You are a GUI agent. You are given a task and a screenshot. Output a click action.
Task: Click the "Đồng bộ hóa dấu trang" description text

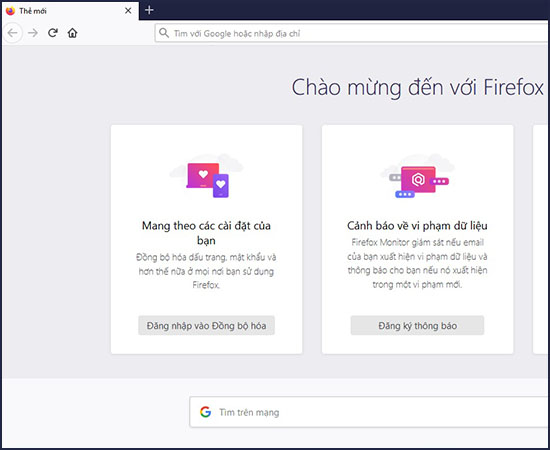(x=206, y=271)
